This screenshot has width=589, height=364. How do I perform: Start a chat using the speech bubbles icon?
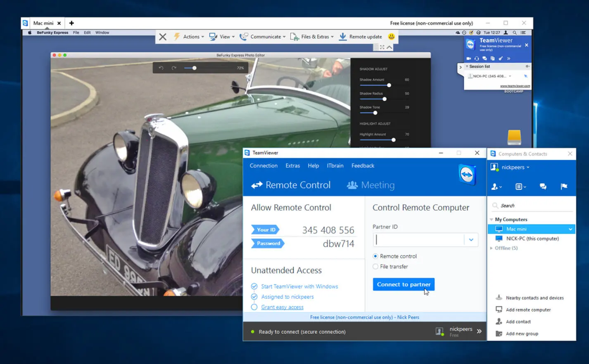tap(485, 58)
